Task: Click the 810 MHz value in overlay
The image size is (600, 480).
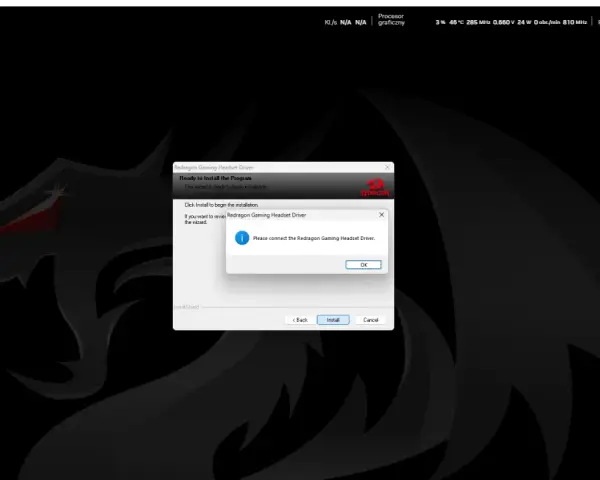Action: pyautogui.click(x=575, y=22)
